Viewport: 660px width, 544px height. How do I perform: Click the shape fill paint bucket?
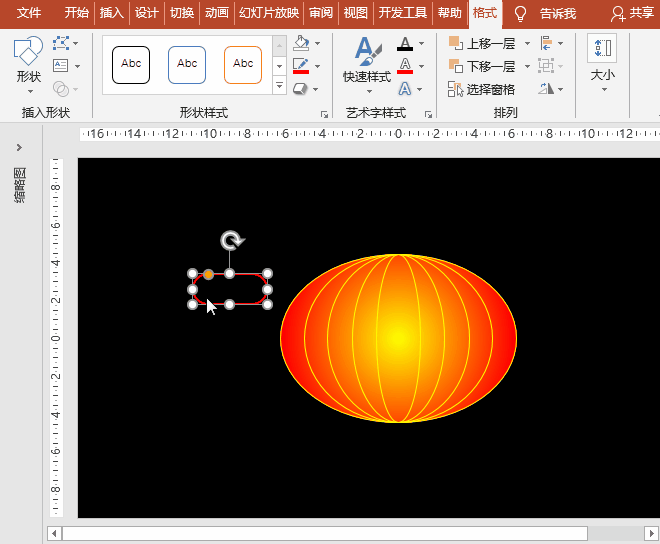click(x=301, y=43)
